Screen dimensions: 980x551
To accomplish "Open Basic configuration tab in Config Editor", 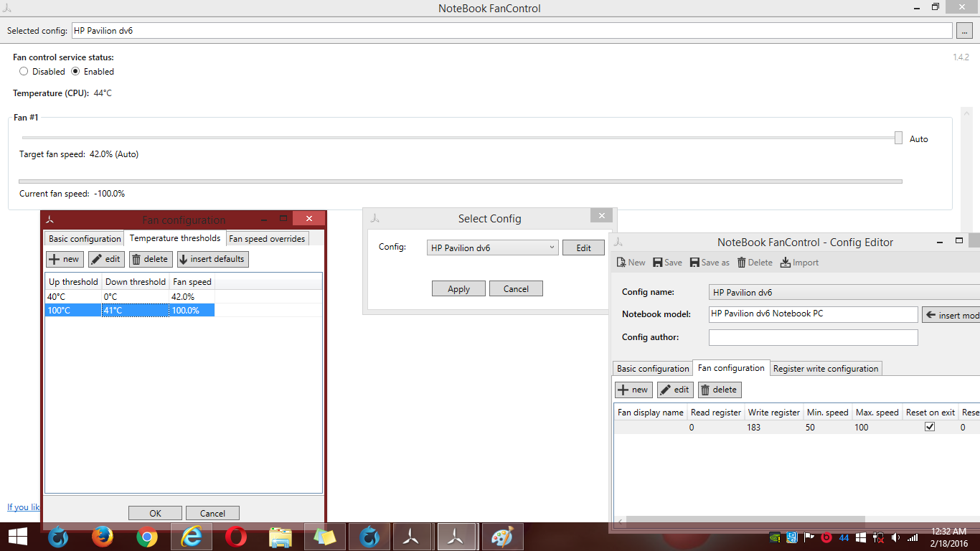I will (x=653, y=369).
